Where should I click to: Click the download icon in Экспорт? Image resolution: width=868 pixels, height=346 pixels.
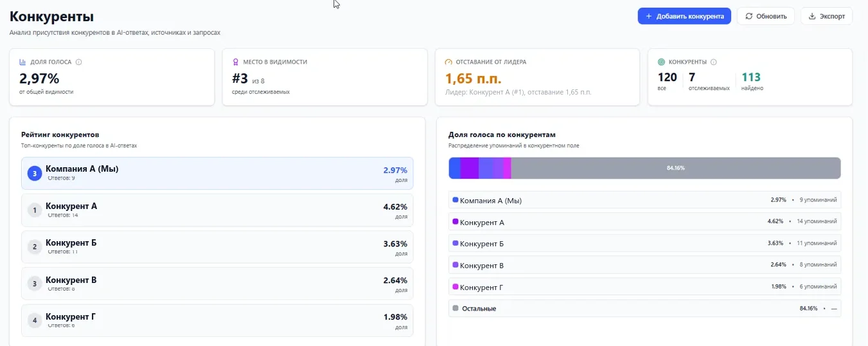812,16
